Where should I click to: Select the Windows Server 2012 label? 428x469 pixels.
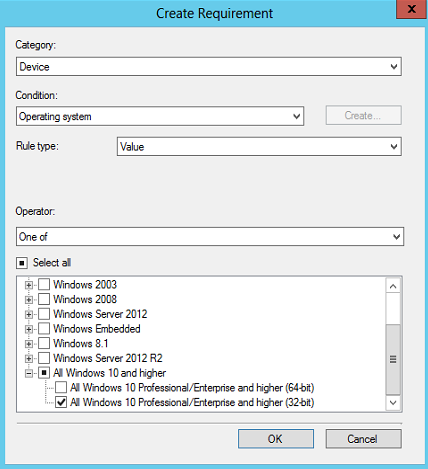click(x=100, y=314)
